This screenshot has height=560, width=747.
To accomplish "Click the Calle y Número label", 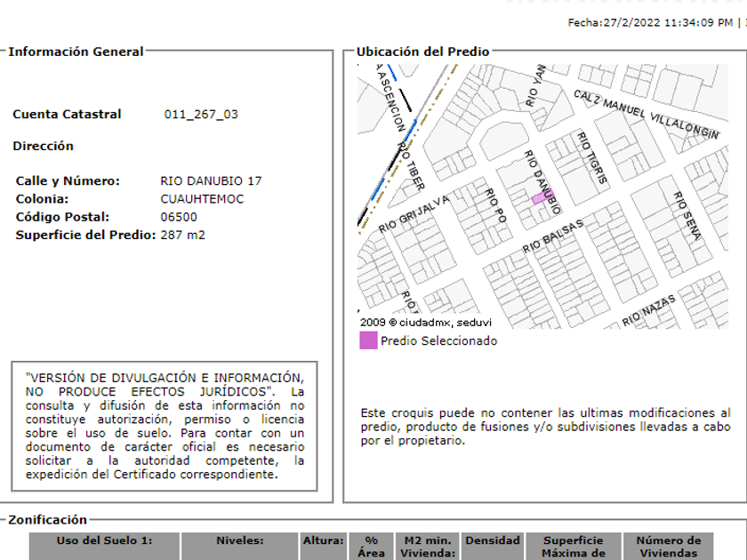I will tap(68, 181).
